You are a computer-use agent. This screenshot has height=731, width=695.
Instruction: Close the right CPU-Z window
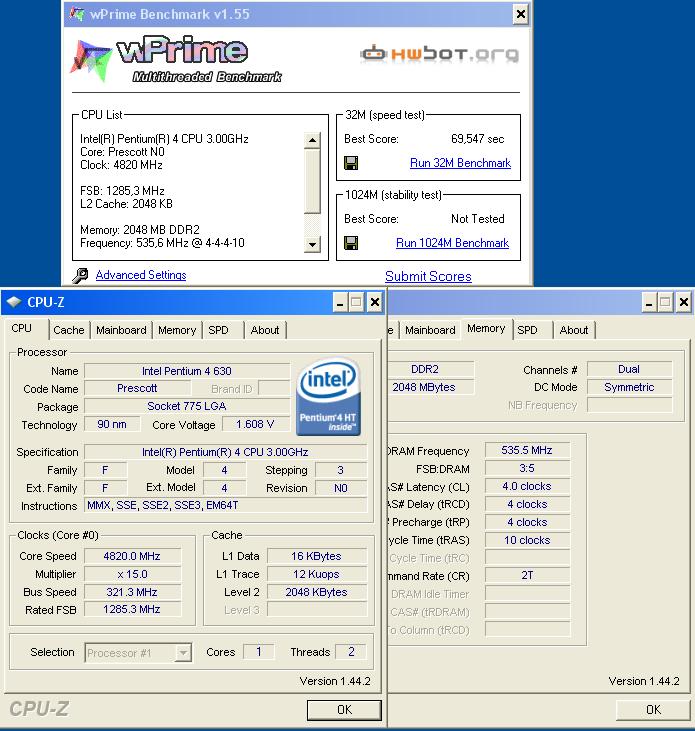click(683, 303)
